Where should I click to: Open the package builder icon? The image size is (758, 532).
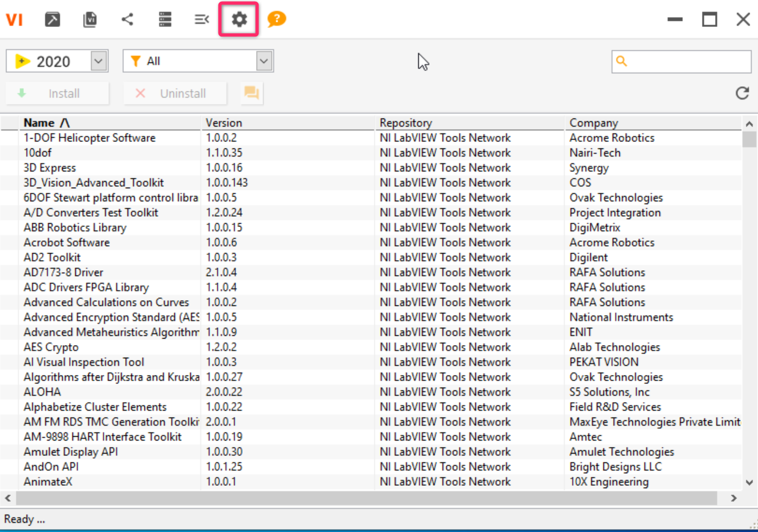pos(52,19)
